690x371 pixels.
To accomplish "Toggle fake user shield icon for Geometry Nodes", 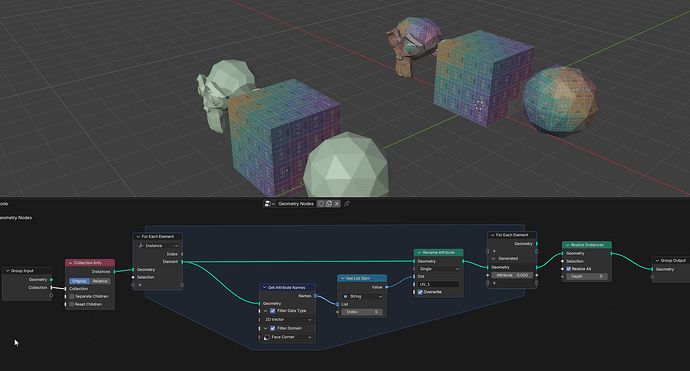I will click(x=321, y=204).
